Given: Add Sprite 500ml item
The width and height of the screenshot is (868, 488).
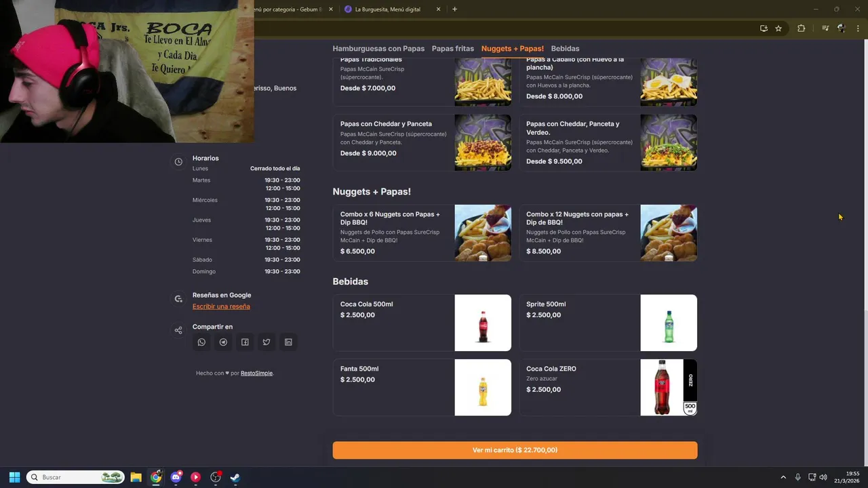Looking at the screenshot, I should 608,323.
